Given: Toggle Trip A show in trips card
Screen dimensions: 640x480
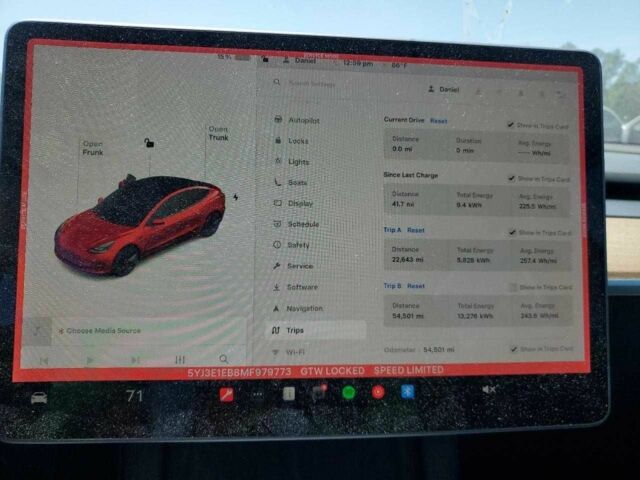Looking at the screenshot, I should pyautogui.click(x=512, y=233).
